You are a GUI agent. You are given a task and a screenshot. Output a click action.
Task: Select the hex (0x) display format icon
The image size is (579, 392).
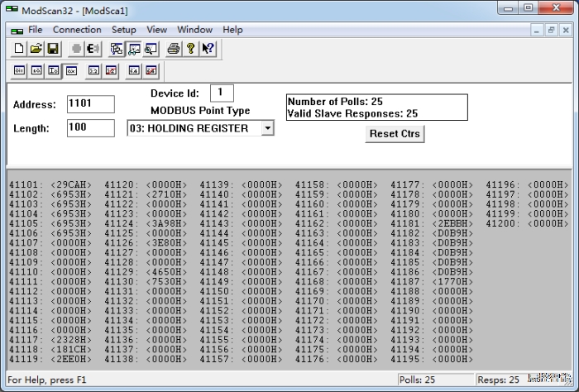click(x=71, y=71)
